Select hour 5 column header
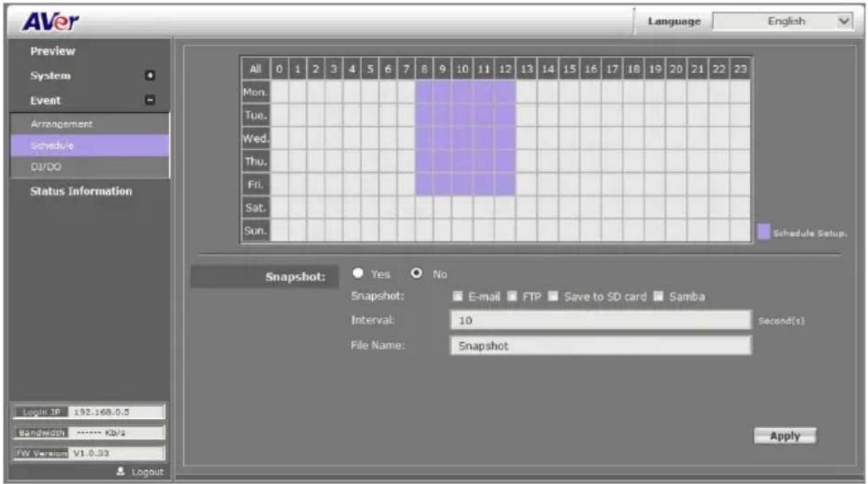 [370, 69]
